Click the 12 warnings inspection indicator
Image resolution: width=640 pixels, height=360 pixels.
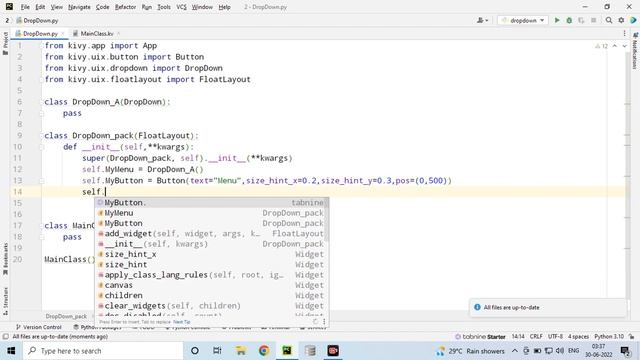[602, 46]
